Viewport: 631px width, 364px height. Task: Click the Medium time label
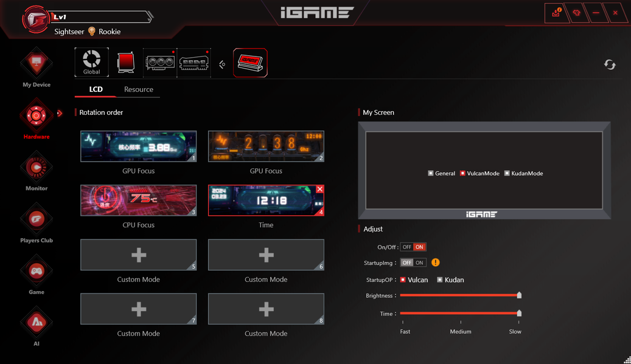pyautogui.click(x=461, y=331)
